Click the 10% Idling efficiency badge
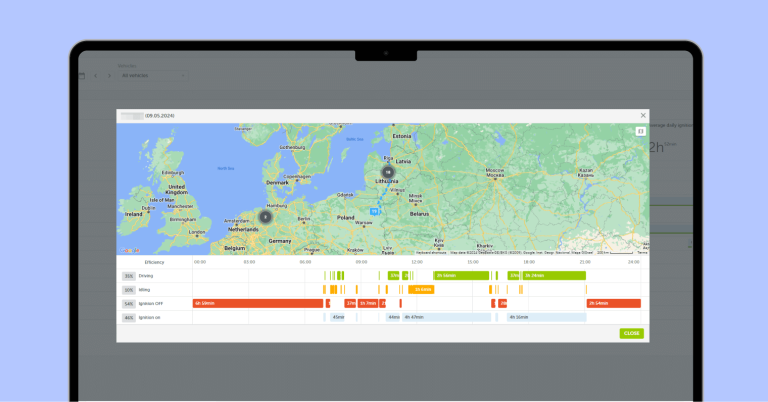Screen dimensions: 768x402 pos(129,289)
